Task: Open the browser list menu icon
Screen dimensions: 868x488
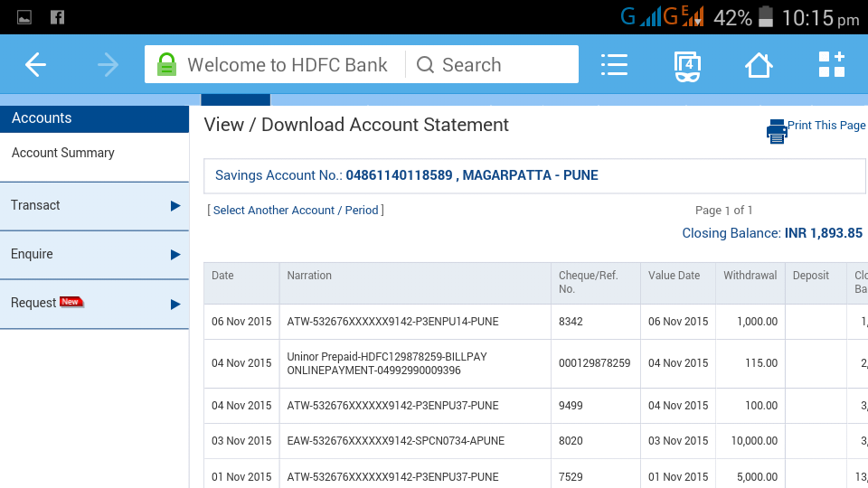Action: [614, 65]
